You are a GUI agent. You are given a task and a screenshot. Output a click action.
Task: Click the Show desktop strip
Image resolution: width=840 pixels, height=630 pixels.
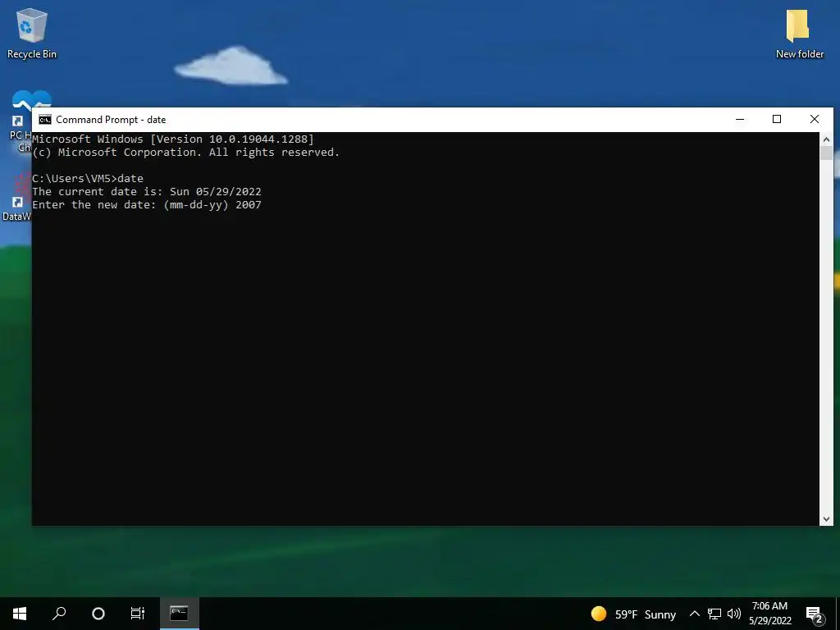(838, 614)
